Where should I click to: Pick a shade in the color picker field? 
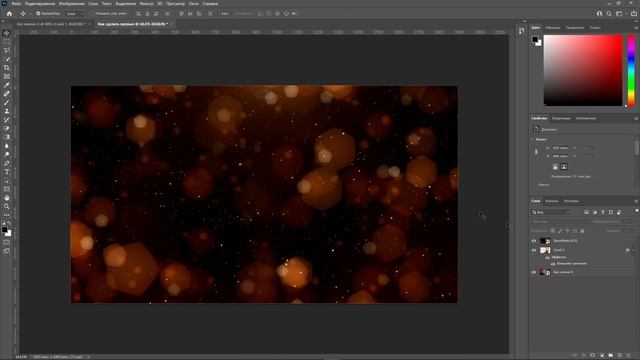pyautogui.click(x=583, y=70)
